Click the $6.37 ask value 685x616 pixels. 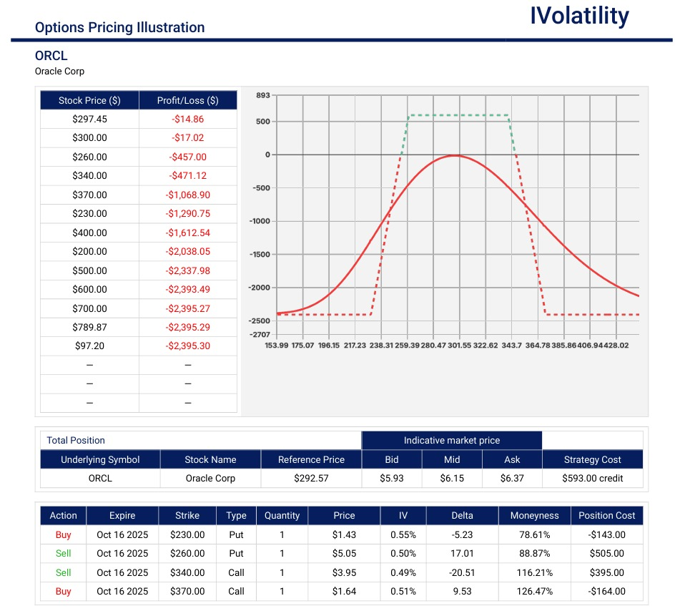tap(512, 479)
